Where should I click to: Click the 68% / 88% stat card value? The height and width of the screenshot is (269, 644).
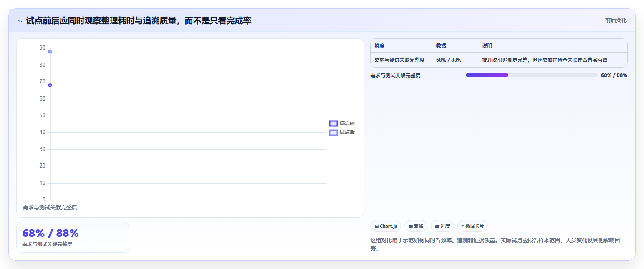pos(51,233)
